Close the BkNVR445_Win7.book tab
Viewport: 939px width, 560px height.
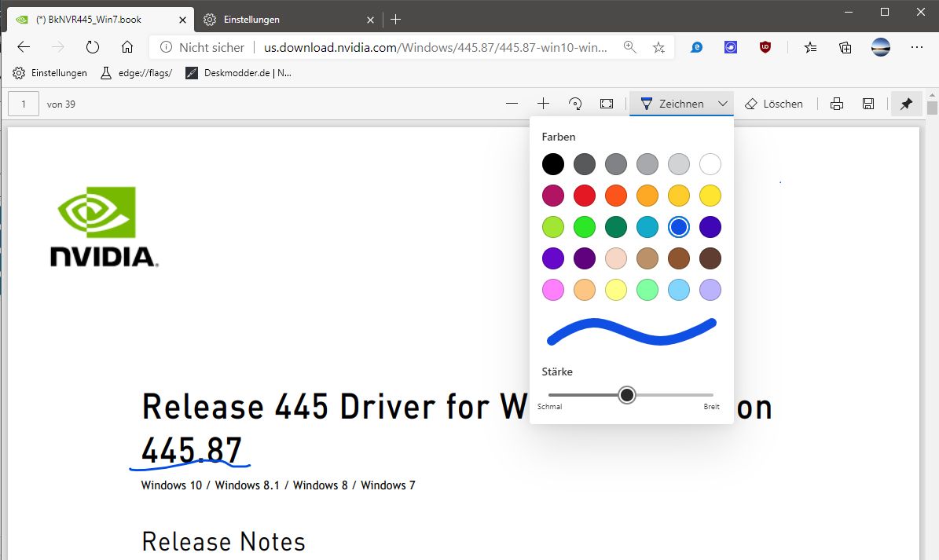tap(182, 20)
